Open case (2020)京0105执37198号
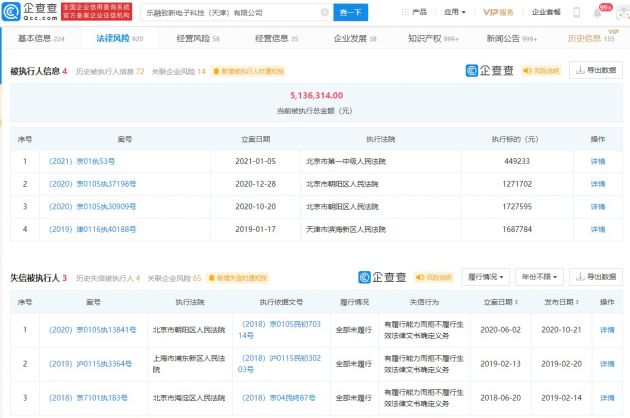The width and height of the screenshot is (630, 418). coord(92,184)
